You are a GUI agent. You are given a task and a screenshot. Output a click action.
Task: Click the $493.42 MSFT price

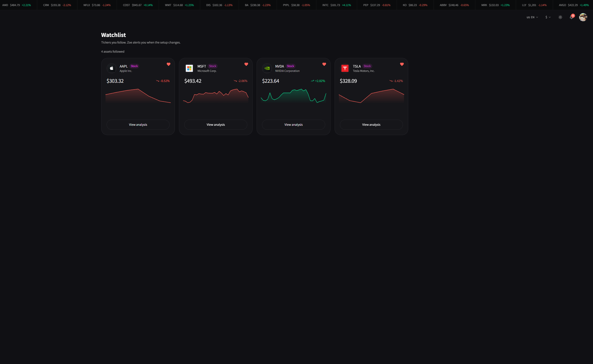point(193,81)
